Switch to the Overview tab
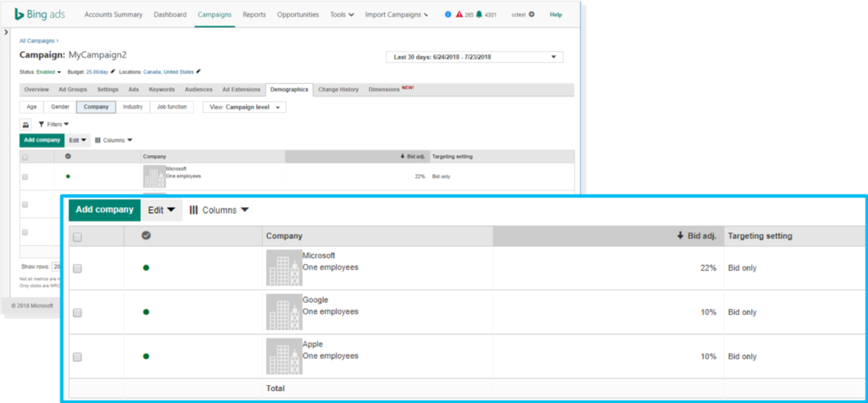Screen dimensions: 868x403 coord(36,89)
